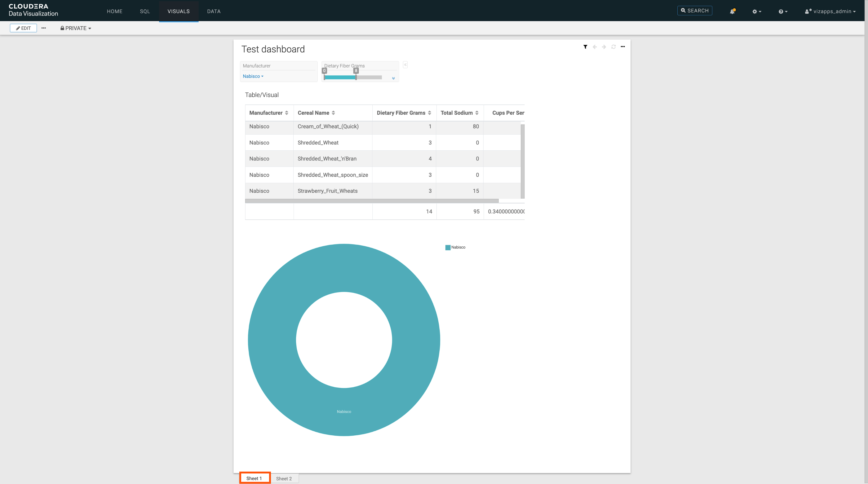868x484 pixels.
Task: Click the Dietary Fiber Grams slider's right handle
Action: [x=356, y=77]
